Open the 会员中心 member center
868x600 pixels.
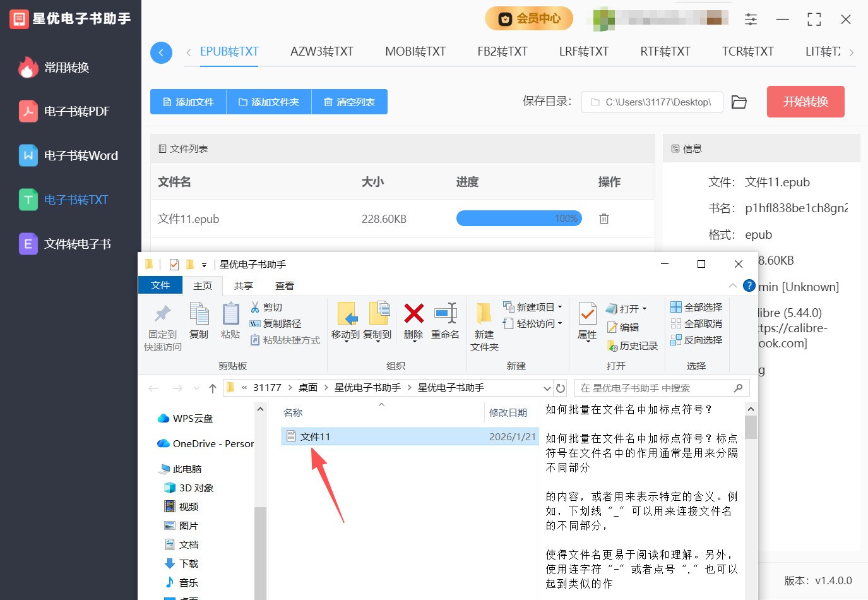[x=529, y=18]
